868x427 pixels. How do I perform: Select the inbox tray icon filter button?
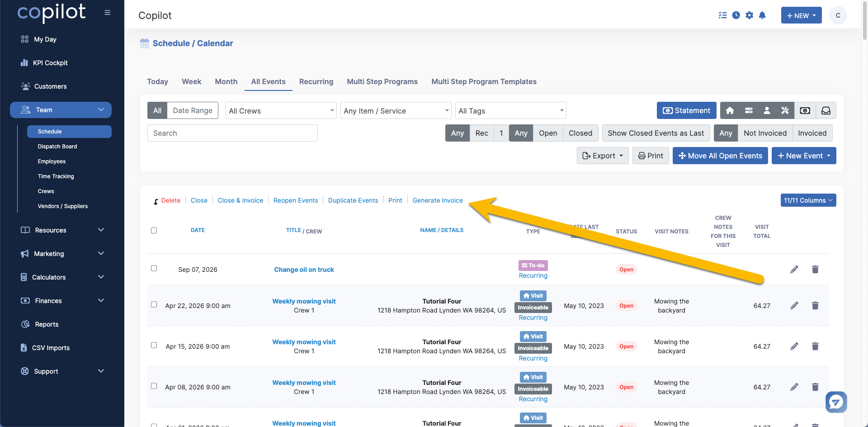(826, 110)
